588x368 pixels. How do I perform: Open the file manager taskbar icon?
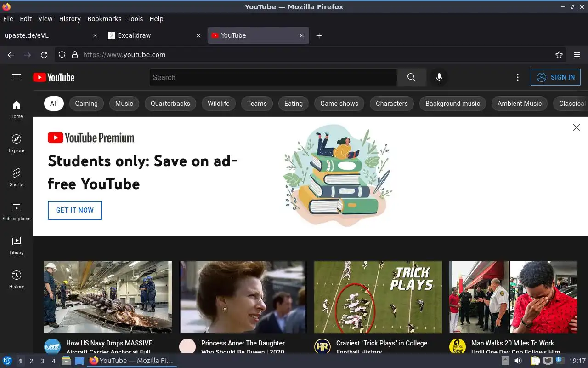pos(66,361)
